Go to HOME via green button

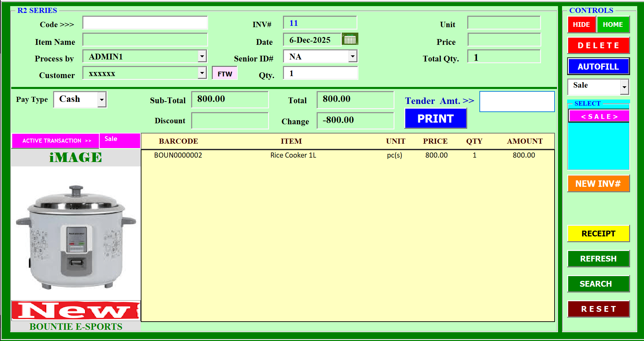(613, 24)
